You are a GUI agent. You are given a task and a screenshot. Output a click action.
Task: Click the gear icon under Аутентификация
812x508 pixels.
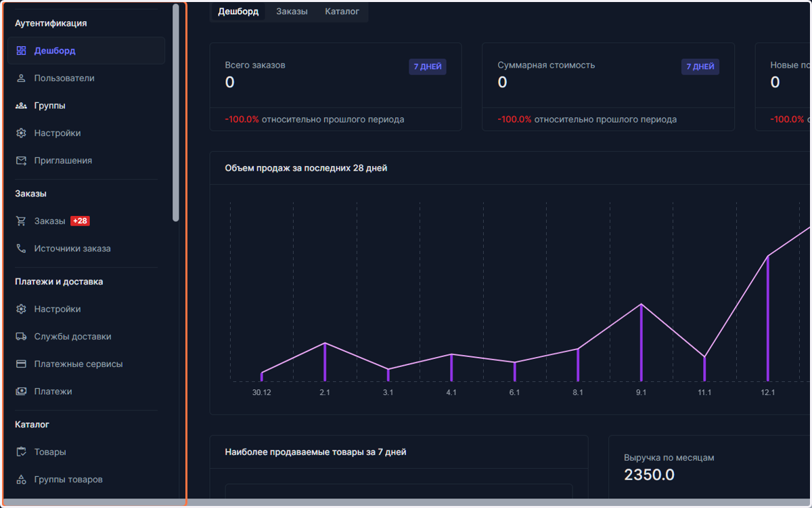21,133
